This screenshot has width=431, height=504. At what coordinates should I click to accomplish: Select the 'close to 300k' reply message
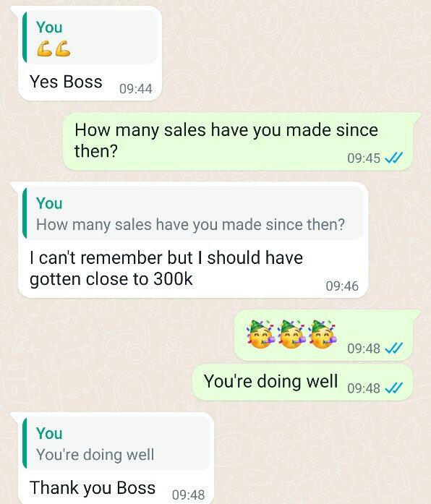click(192, 240)
